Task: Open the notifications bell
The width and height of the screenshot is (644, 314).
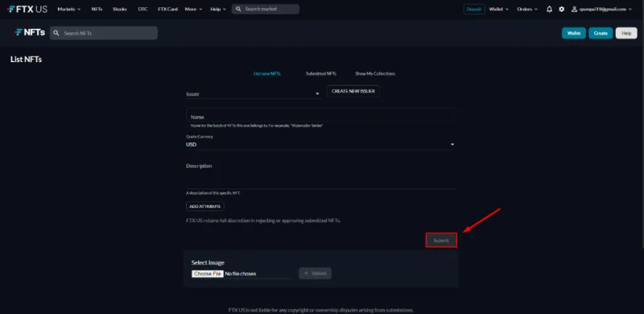Action: click(x=549, y=9)
